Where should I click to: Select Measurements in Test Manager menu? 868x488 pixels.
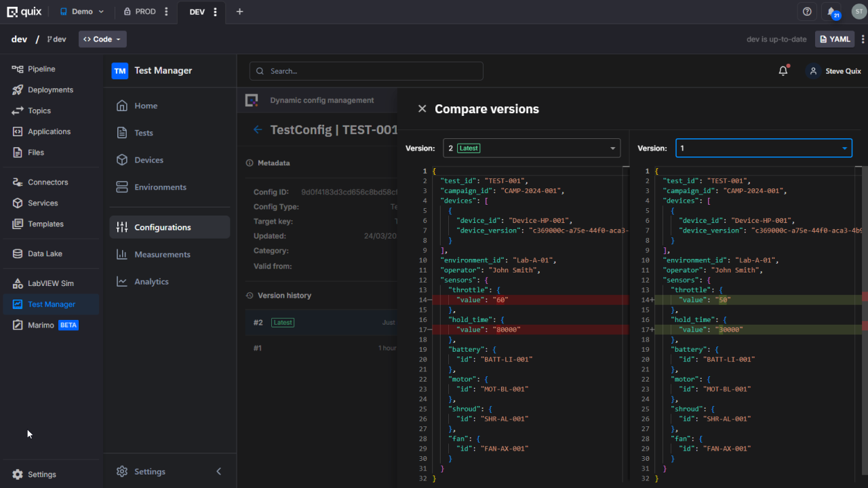[162, 254]
